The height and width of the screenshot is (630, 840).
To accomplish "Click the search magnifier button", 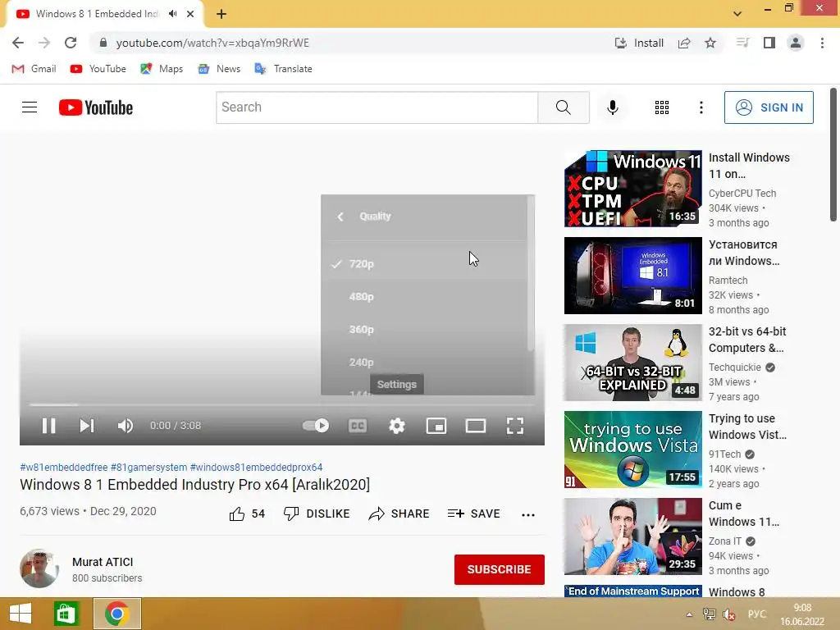I will [x=564, y=107].
